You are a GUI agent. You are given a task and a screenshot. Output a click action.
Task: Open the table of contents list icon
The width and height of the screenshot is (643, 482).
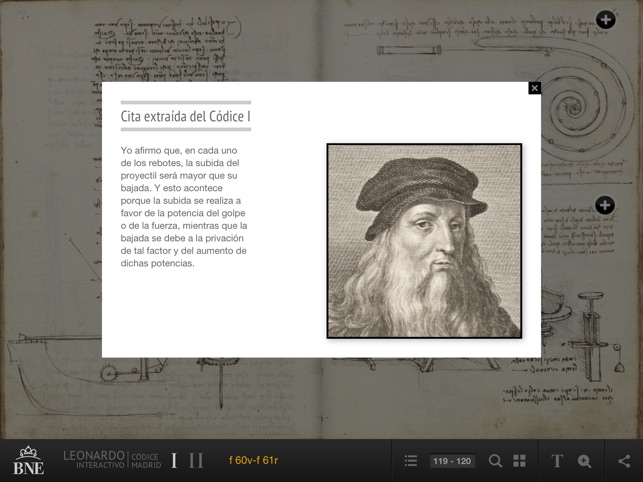[x=410, y=461]
